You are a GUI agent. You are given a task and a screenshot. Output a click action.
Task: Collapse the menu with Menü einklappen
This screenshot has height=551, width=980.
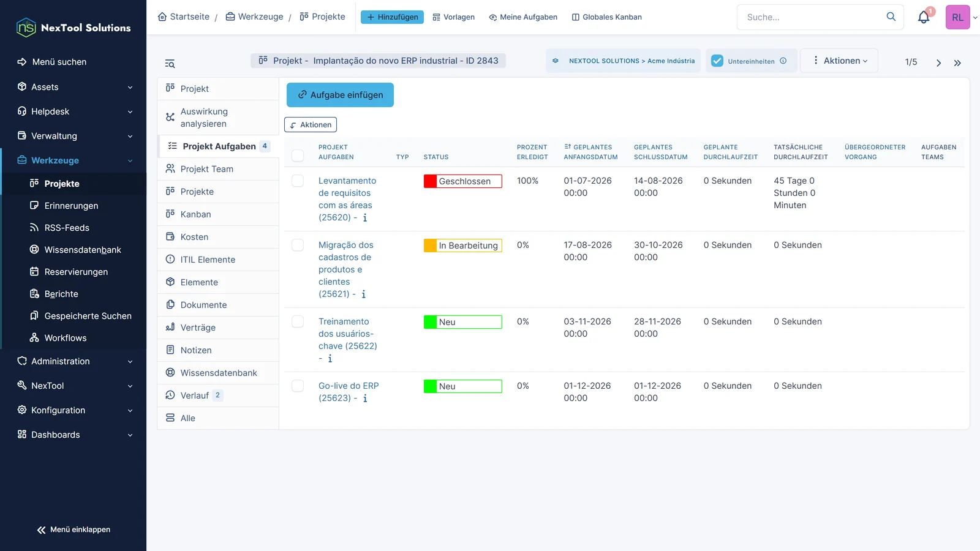point(73,530)
